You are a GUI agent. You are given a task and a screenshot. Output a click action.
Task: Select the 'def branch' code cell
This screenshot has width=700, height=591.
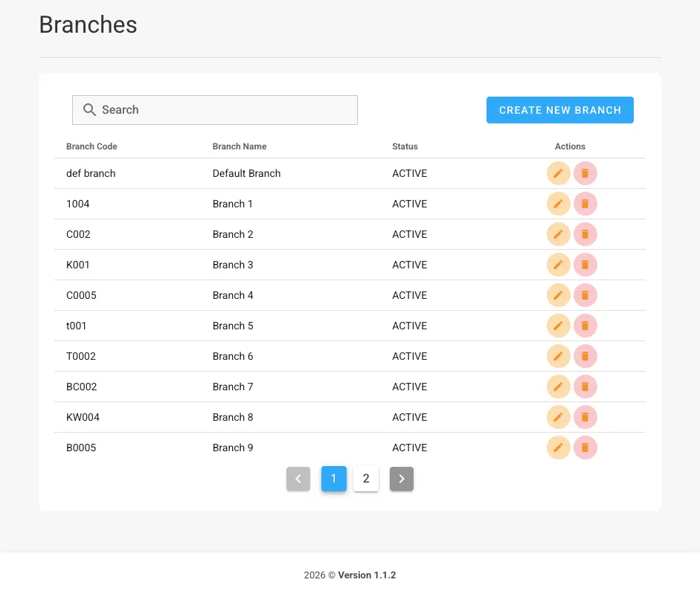tap(91, 173)
